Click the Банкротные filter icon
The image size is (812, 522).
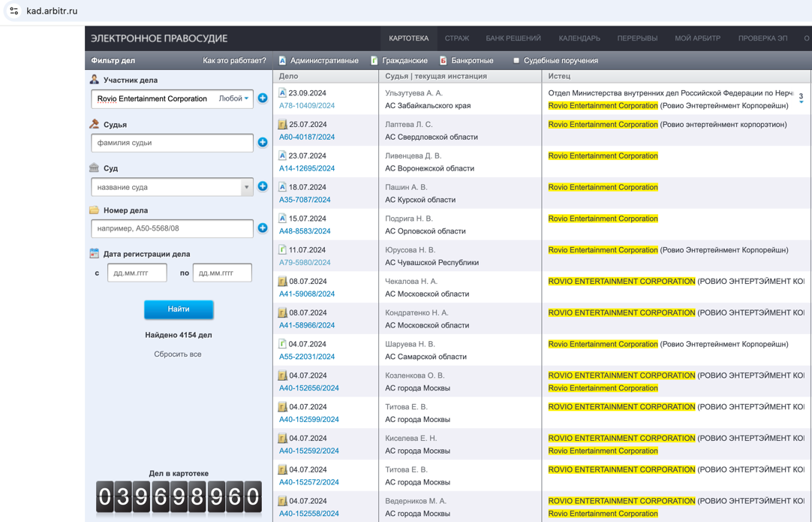(444, 61)
